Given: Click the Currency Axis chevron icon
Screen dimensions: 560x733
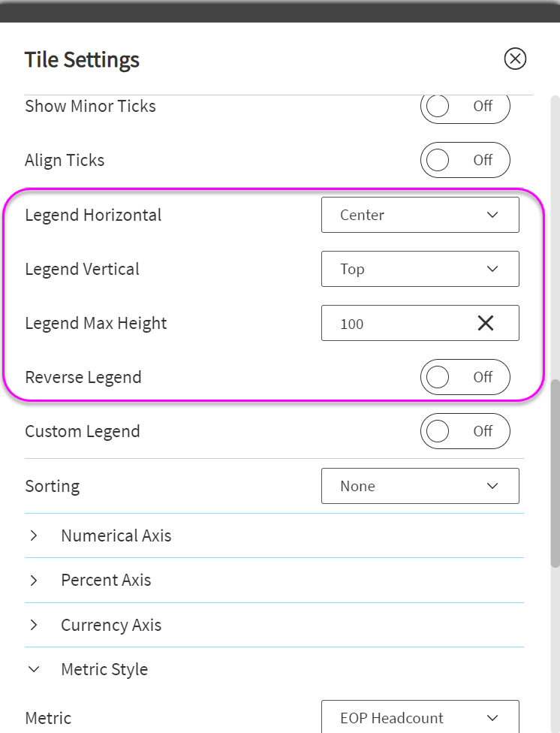Looking at the screenshot, I should (x=34, y=625).
